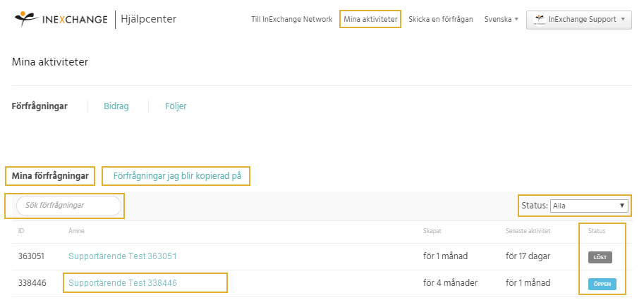
Task: Select the Förfrågningar tab
Action: [x=40, y=106]
